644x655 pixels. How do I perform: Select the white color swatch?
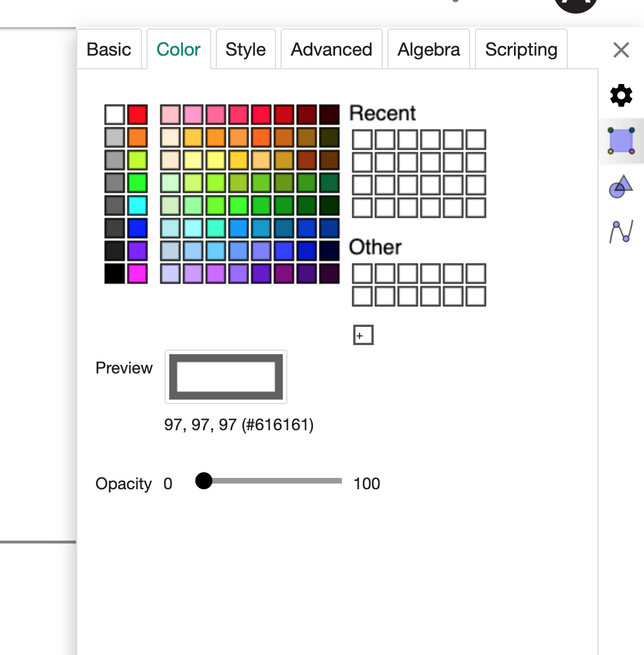(x=115, y=115)
